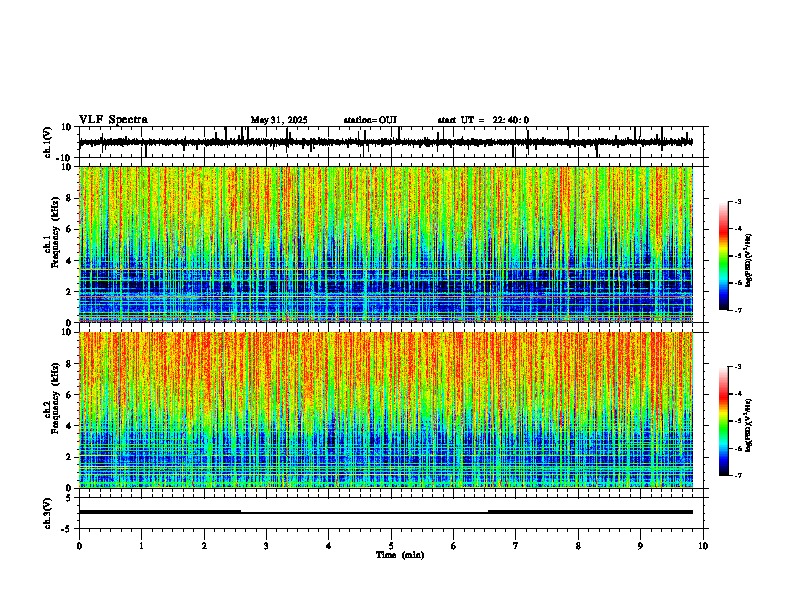792x612 pixels.
Task: Click the ch.1 voltage waveform trace
Action: [385, 142]
